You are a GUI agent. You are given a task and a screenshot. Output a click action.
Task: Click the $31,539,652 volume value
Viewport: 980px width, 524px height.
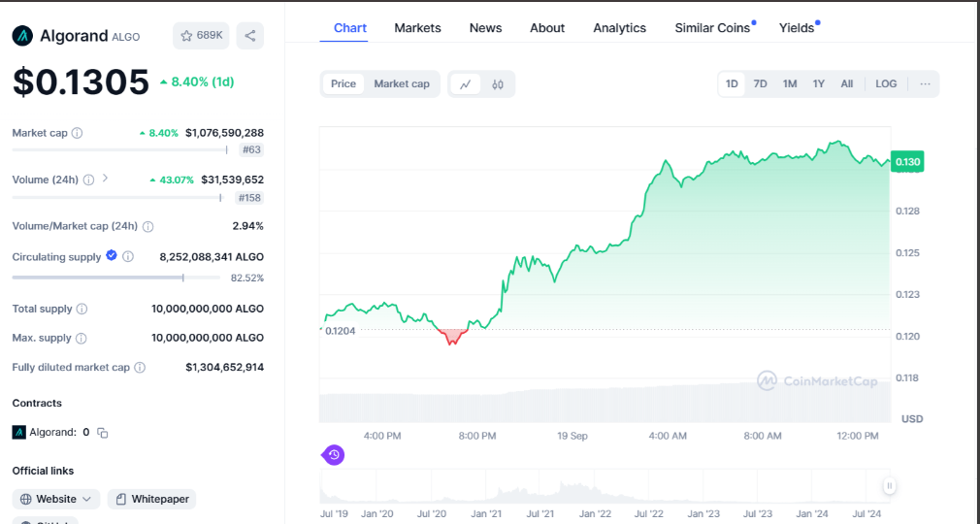coord(233,180)
